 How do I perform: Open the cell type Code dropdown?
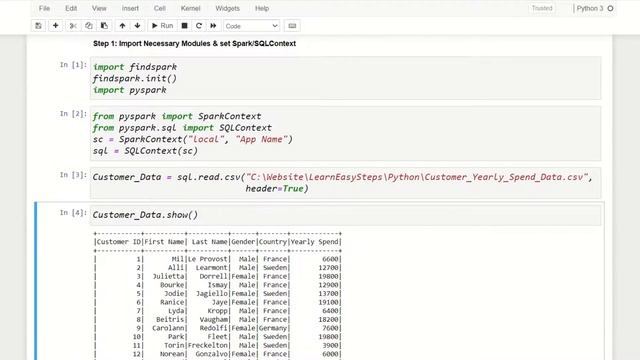251,26
